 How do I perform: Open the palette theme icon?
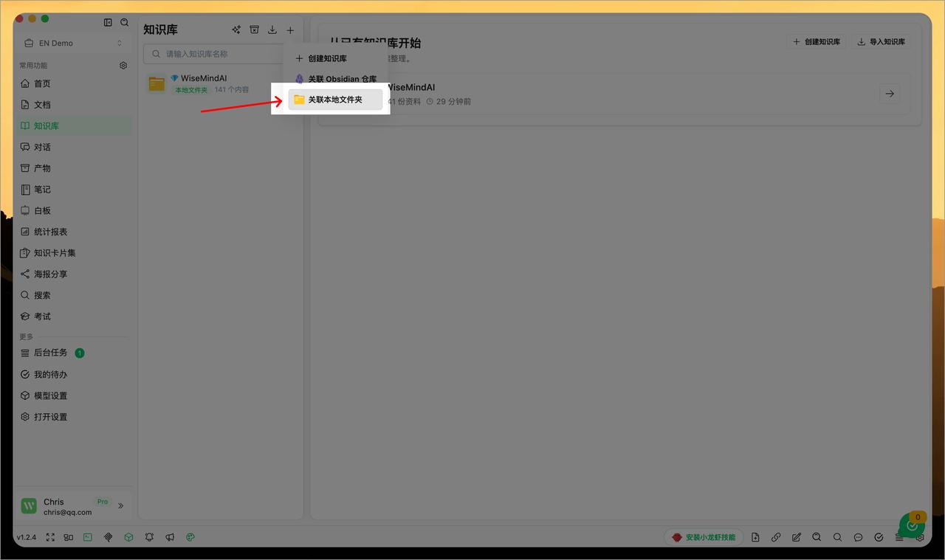click(x=190, y=537)
